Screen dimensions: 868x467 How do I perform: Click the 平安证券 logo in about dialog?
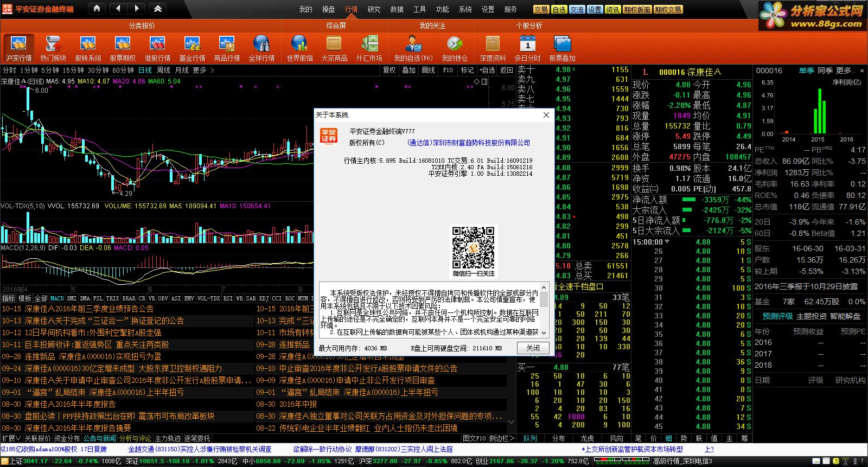tap(329, 136)
